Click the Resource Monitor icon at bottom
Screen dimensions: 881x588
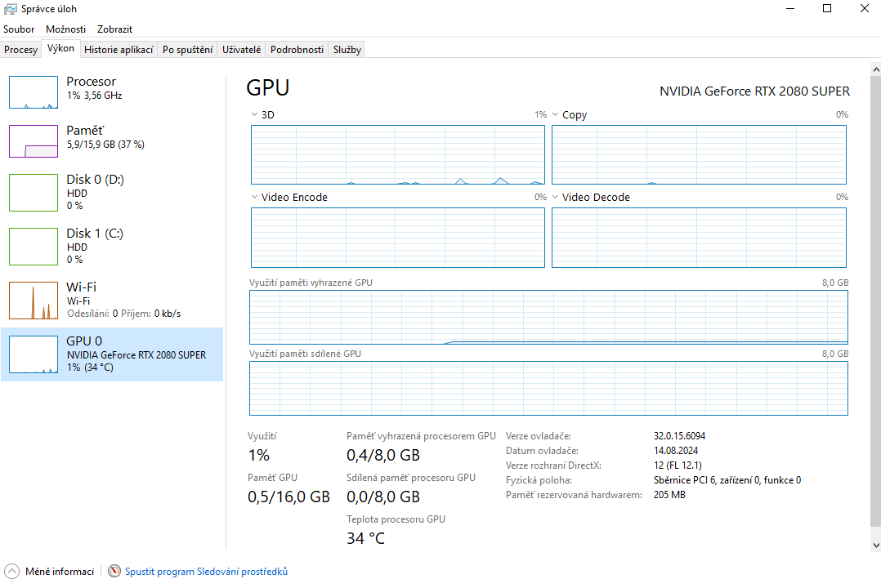click(x=114, y=572)
